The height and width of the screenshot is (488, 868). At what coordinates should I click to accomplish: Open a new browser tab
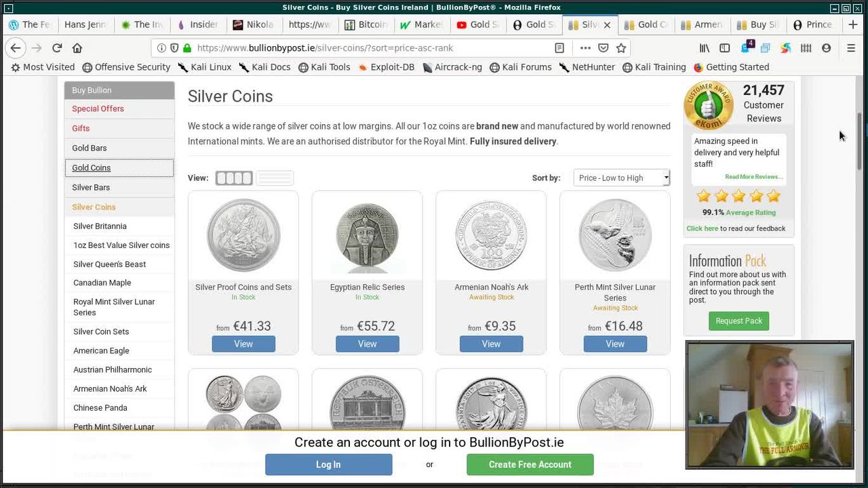853,24
